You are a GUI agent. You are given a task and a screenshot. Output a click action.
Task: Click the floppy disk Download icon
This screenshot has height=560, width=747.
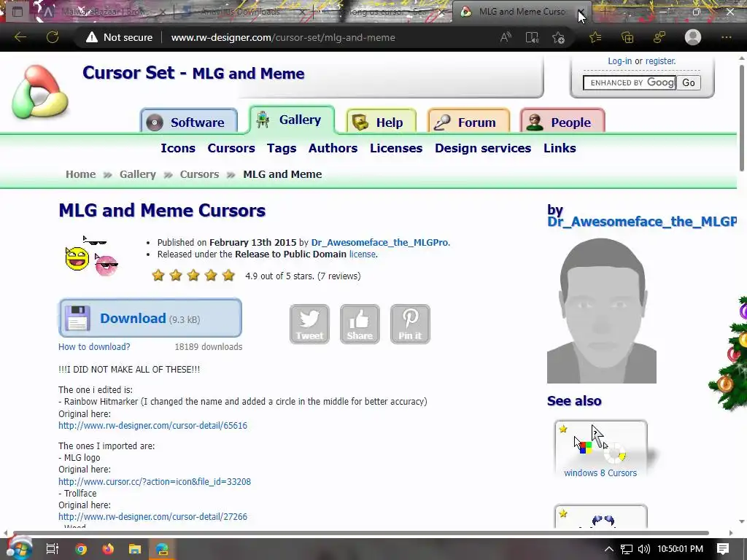(x=77, y=318)
